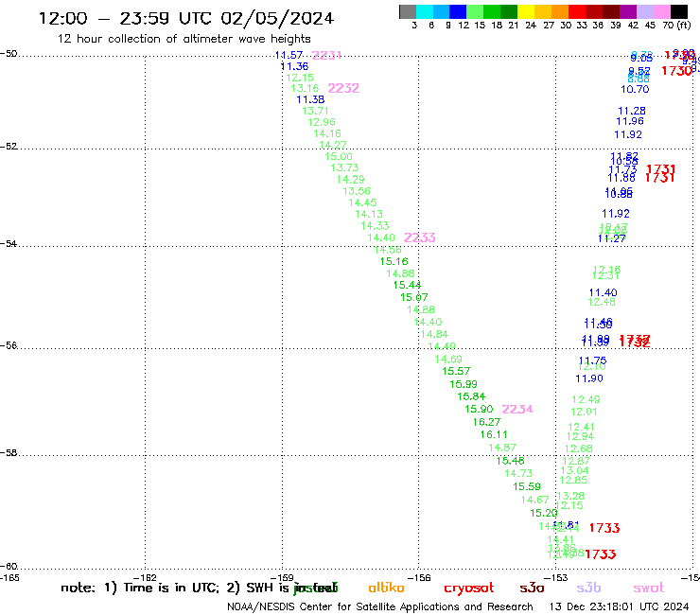Select wave height value 15.07
Viewport: 700px width, 615px height.
pyautogui.click(x=414, y=297)
